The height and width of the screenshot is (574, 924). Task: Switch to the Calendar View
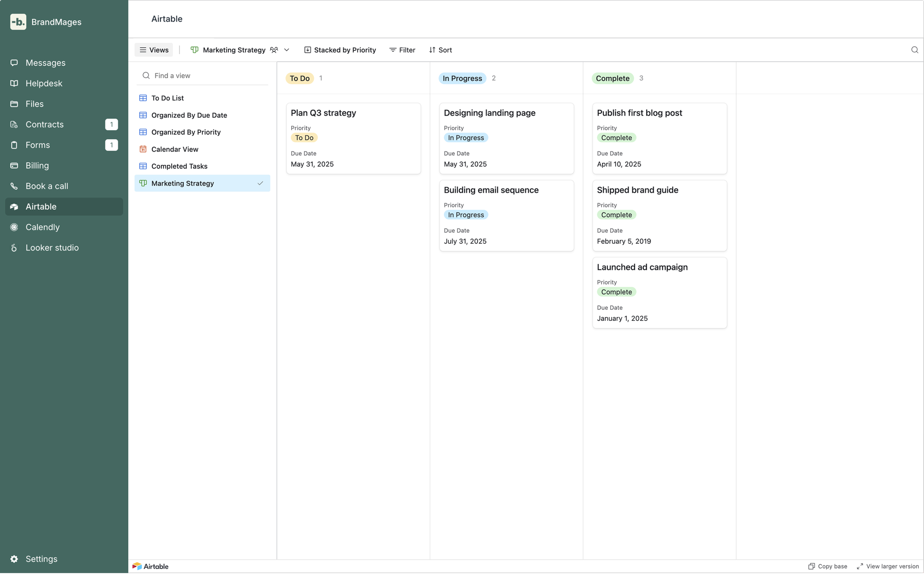pyautogui.click(x=174, y=149)
